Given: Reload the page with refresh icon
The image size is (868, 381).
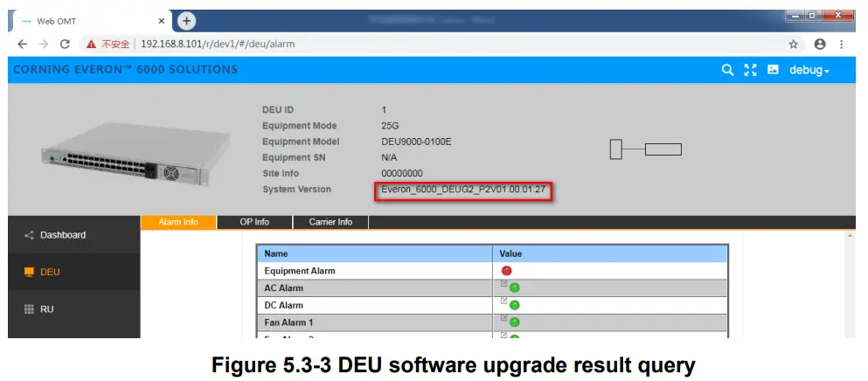Looking at the screenshot, I should pyautogui.click(x=65, y=45).
